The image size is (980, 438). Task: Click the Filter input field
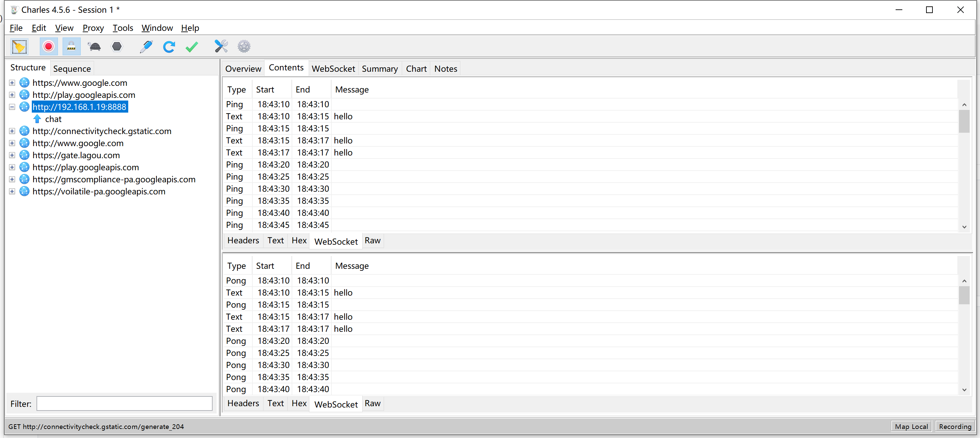(x=125, y=404)
